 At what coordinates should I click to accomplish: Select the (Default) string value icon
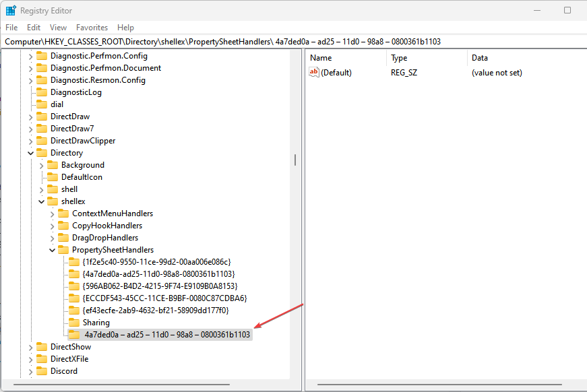[313, 72]
